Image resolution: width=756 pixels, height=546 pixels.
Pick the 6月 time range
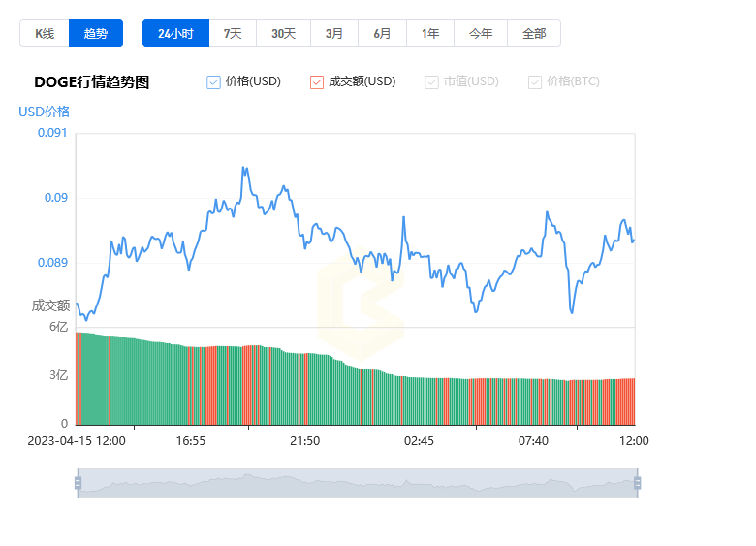click(x=383, y=33)
